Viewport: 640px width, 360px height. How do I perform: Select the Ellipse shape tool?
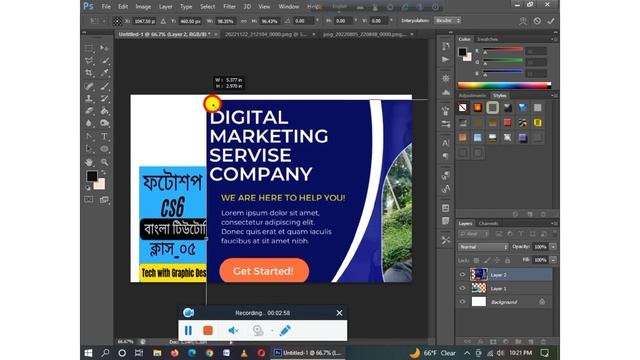click(104, 149)
